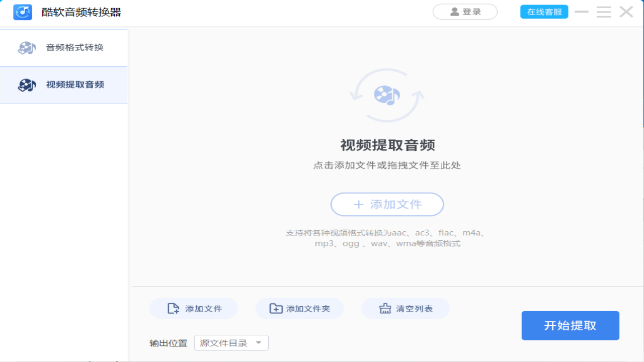Click the 清空列表 trash icon
This screenshot has height=362, width=644.
[x=384, y=308]
